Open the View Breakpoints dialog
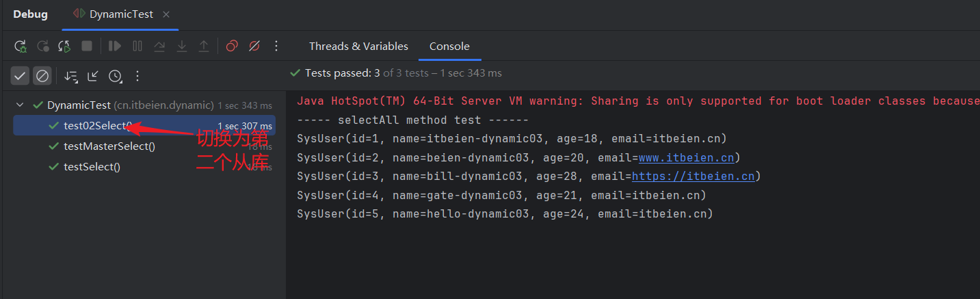 pyautogui.click(x=232, y=47)
